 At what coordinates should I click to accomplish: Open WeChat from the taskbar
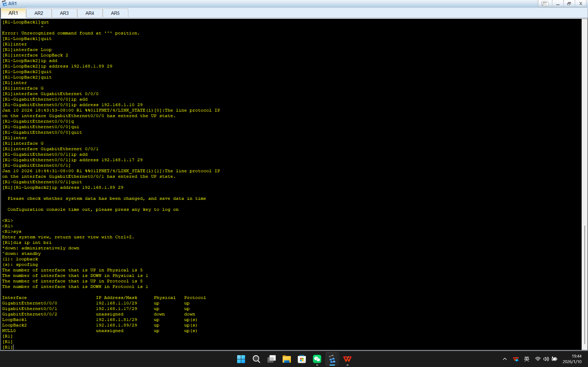[x=317, y=359]
